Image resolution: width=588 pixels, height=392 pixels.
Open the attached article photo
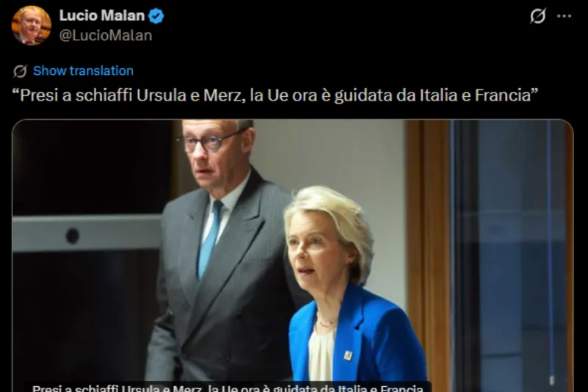[292, 255]
